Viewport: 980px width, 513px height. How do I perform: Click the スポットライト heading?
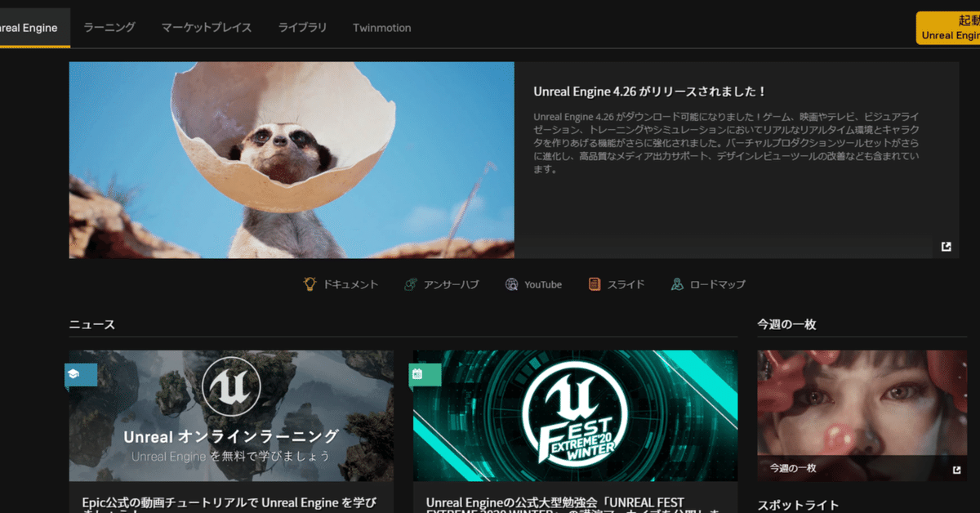point(798,505)
